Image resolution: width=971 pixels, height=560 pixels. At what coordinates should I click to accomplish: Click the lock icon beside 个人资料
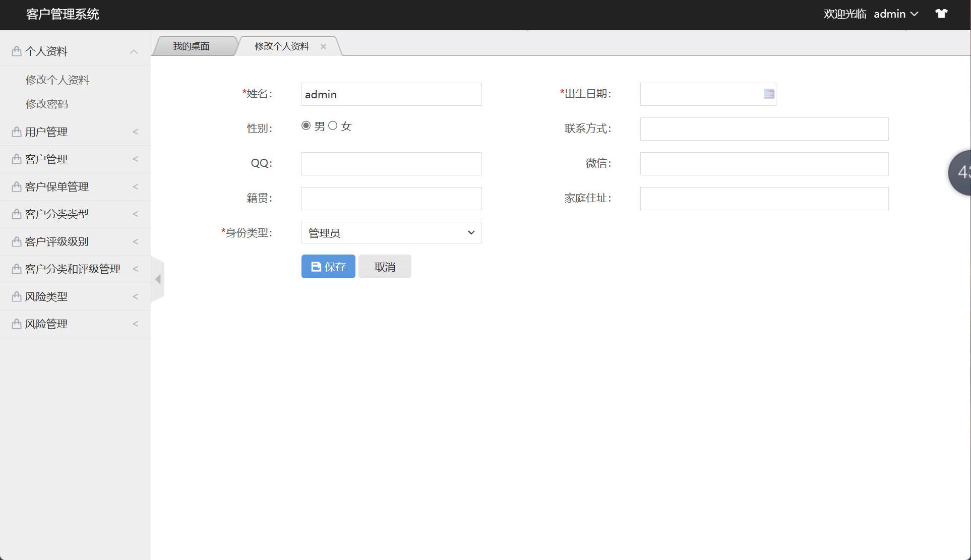[16, 51]
